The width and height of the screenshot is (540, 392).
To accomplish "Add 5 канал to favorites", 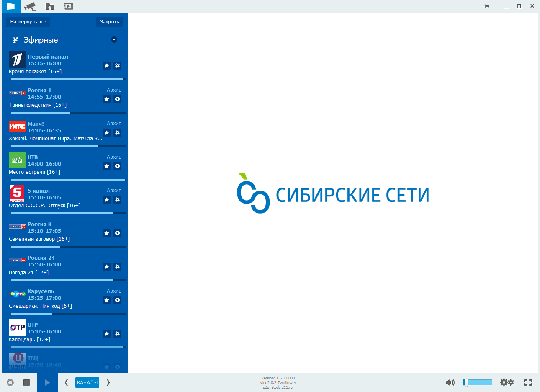I will (107, 200).
